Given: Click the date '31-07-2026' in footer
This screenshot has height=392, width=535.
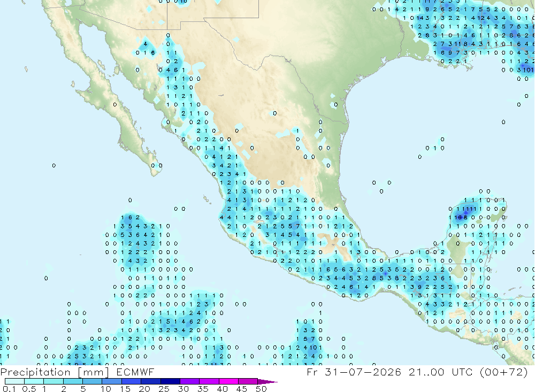Looking at the screenshot, I should [x=363, y=372].
